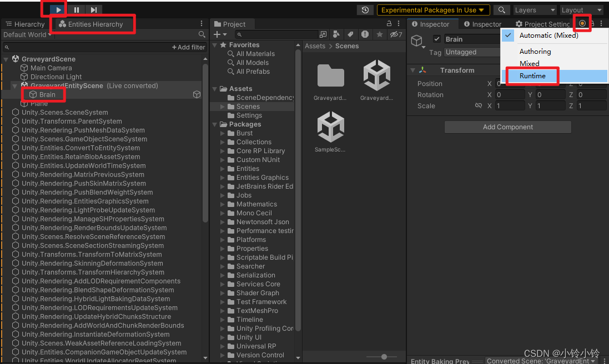Select Unity.Transforms.ParentSystem entry

(x=72, y=122)
